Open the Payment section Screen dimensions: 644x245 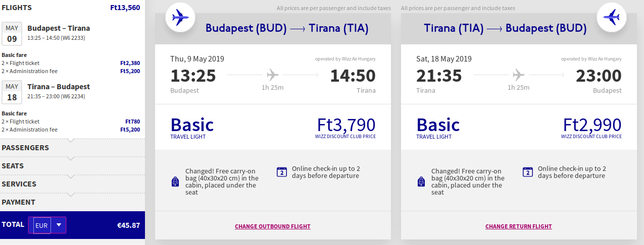point(18,202)
